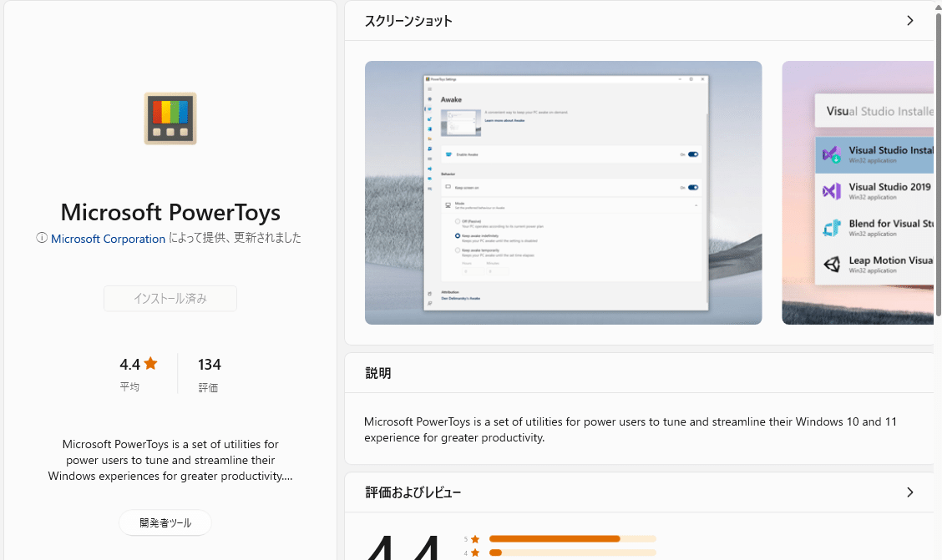Click the Unity icon beside Leap Motion
The height and width of the screenshot is (560, 942).
tap(831, 265)
